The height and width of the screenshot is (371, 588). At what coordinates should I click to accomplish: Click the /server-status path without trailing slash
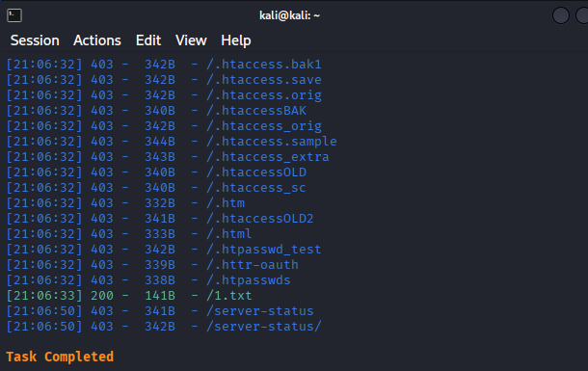click(x=260, y=311)
